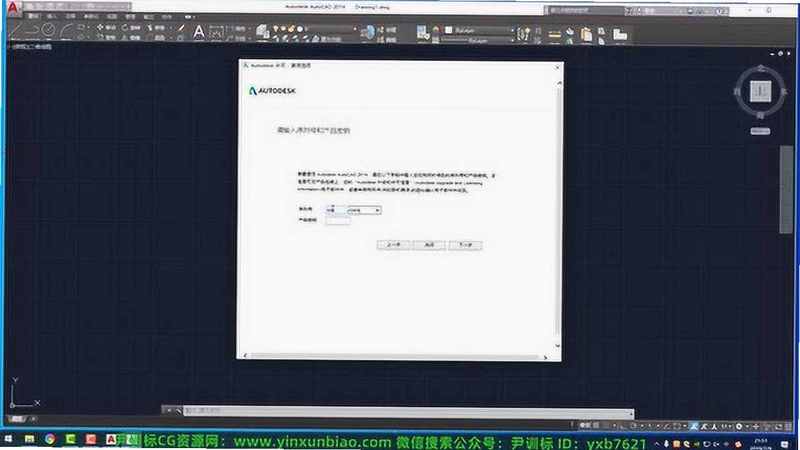Select the Polyline draw tool

click(x=32, y=30)
